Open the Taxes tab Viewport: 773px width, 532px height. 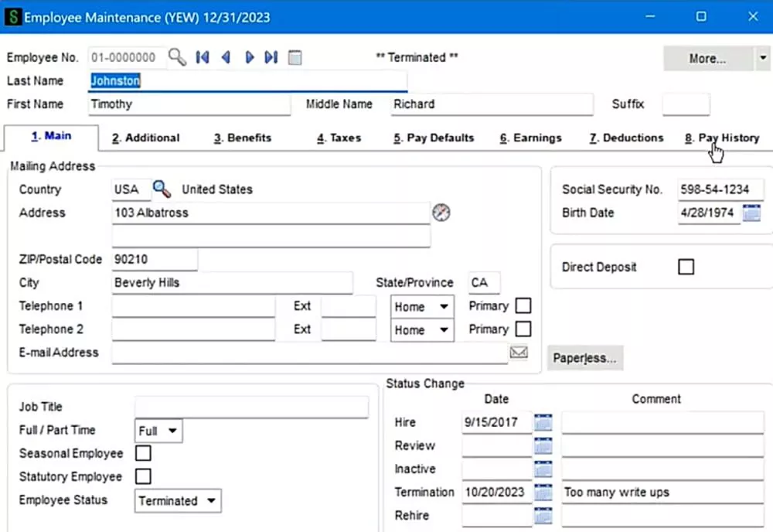[339, 138]
